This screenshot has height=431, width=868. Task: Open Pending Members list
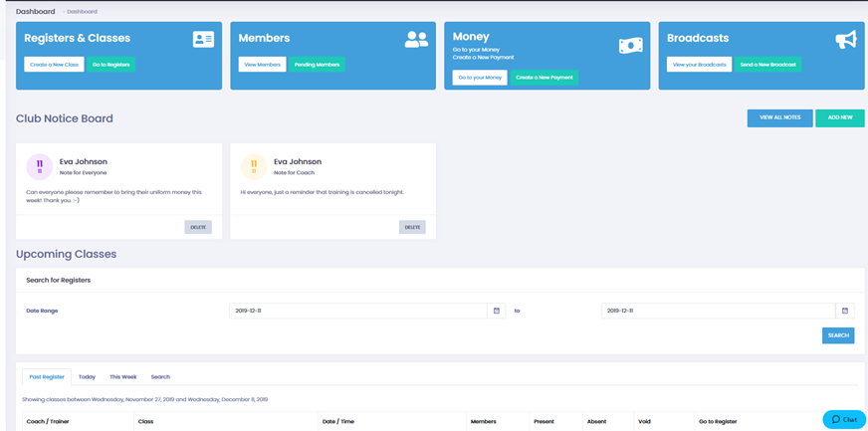point(317,65)
